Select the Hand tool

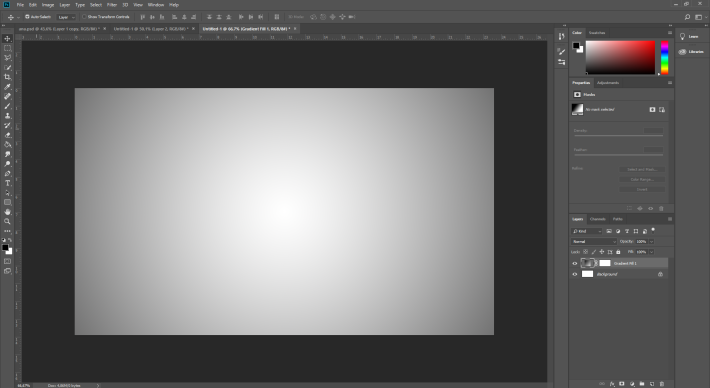coord(7,212)
